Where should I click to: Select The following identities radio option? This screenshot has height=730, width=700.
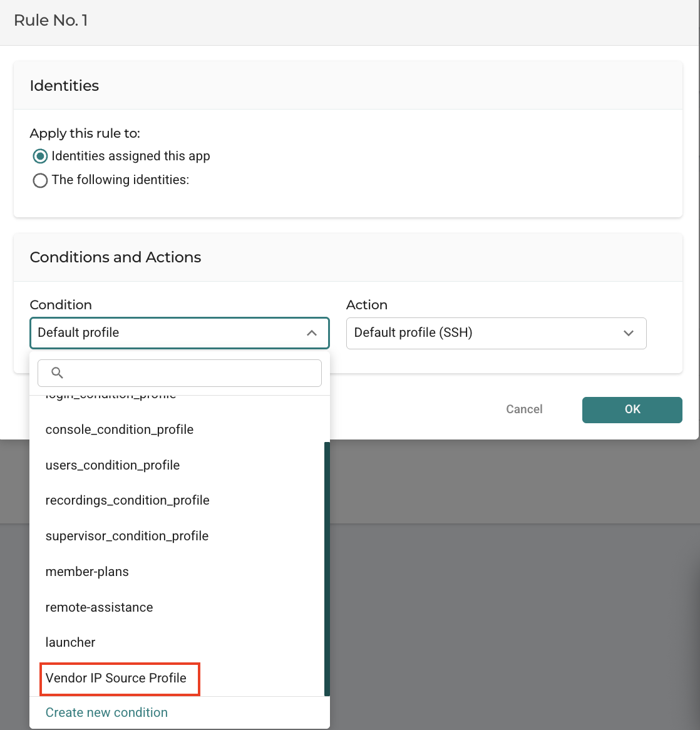tap(40, 180)
